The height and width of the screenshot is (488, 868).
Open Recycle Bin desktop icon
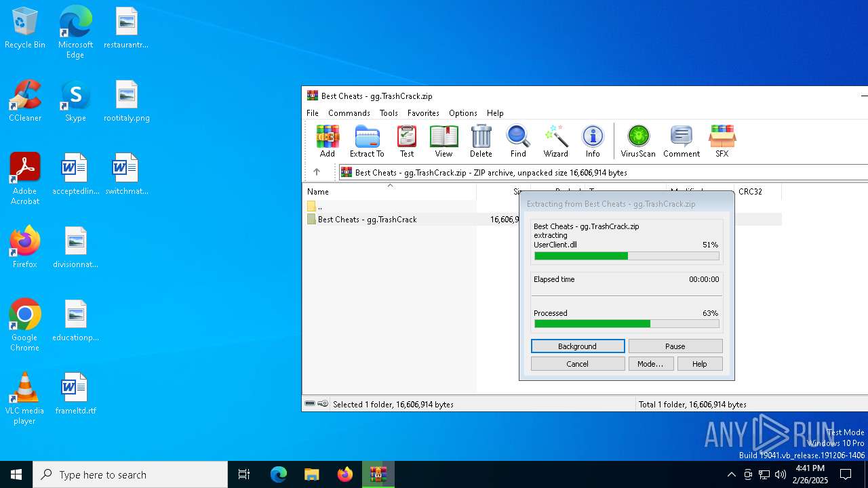click(x=25, y=28)
